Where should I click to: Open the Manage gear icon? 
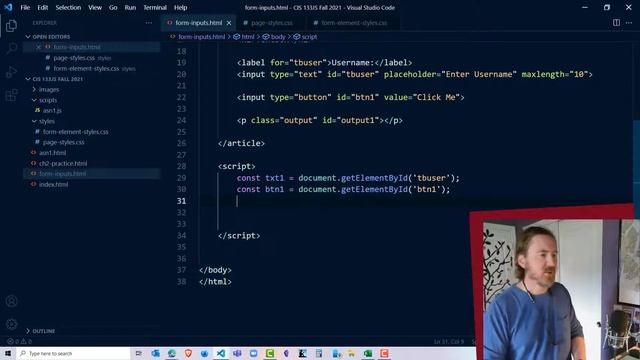pos(11,324)
